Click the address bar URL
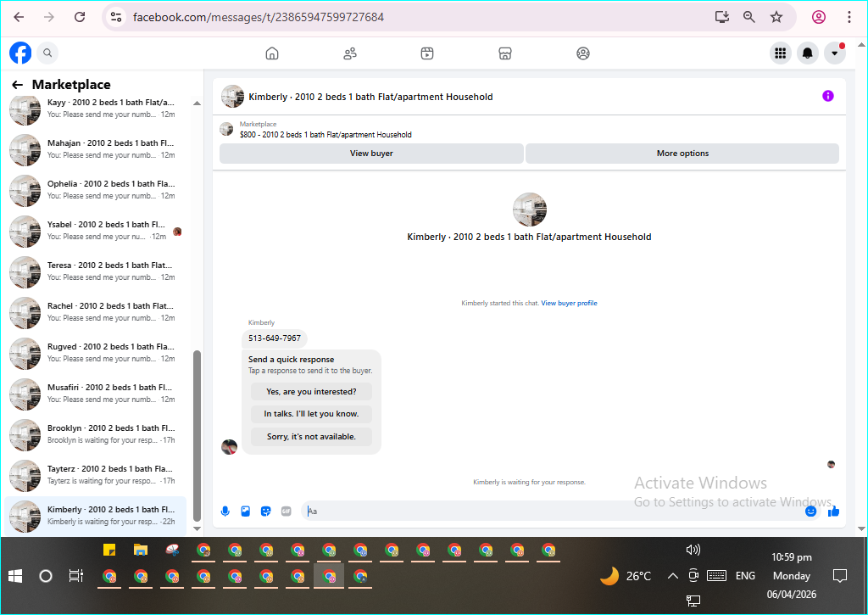 click(x=259, y=17)
